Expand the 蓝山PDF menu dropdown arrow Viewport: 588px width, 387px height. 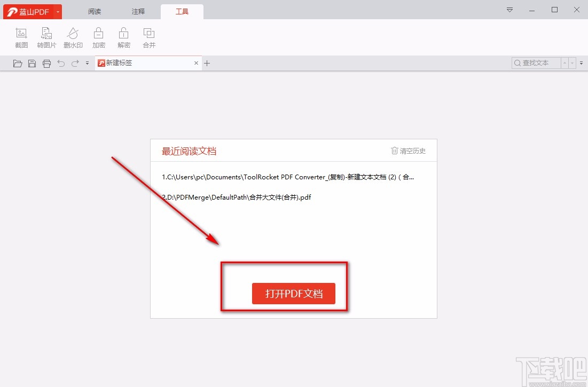pyautogui.click(x=58, y=11)
